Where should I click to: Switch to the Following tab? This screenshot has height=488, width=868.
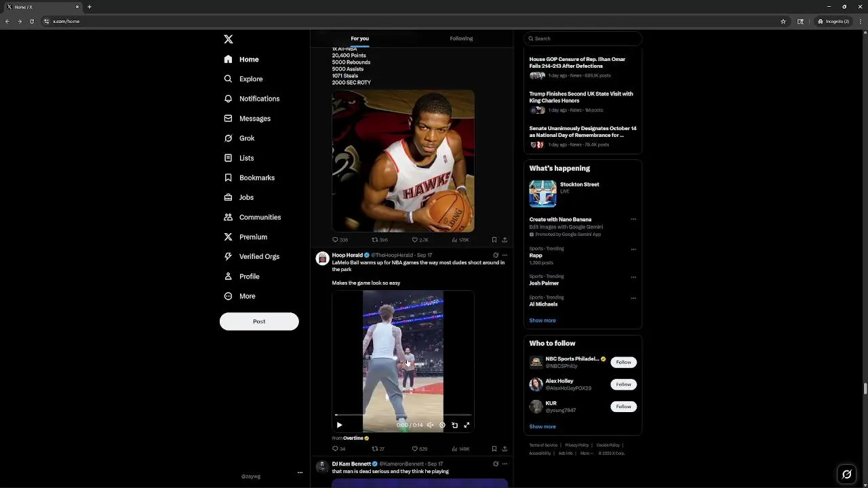(x=461, y=39)
